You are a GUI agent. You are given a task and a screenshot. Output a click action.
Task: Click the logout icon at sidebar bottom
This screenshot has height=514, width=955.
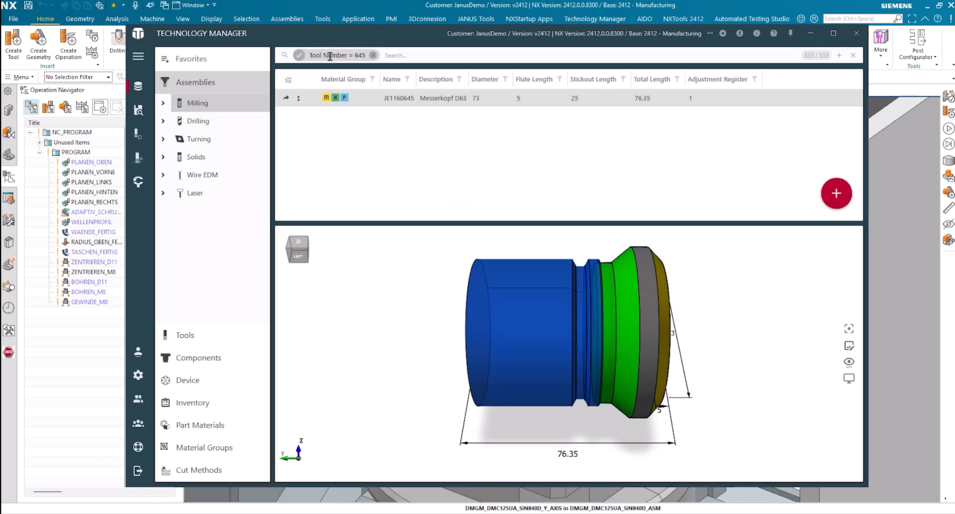(x=138, y=471)
